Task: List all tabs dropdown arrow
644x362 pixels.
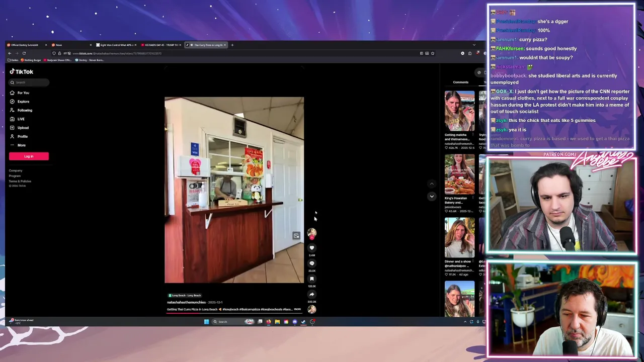Action: coord(474,45)
